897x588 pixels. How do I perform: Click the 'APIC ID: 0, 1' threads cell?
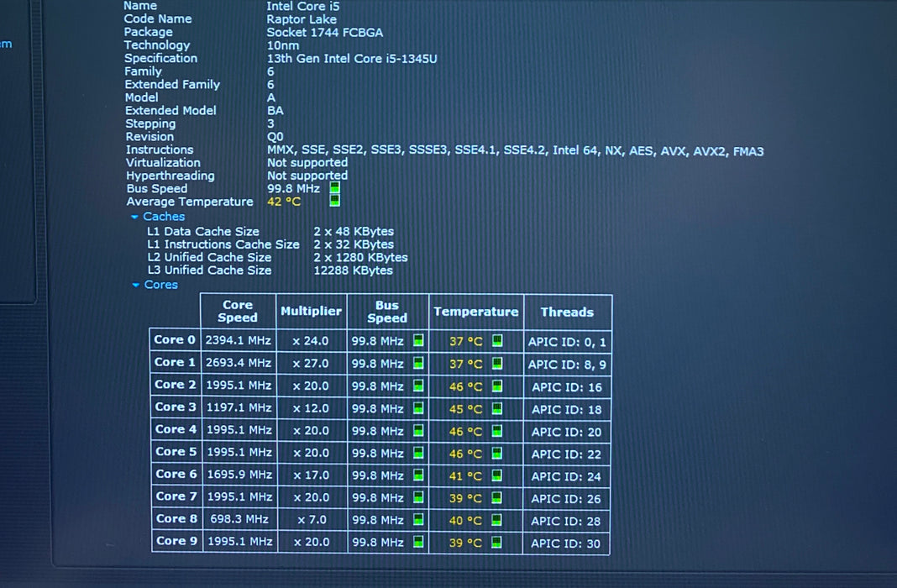(x=567, y=342)
